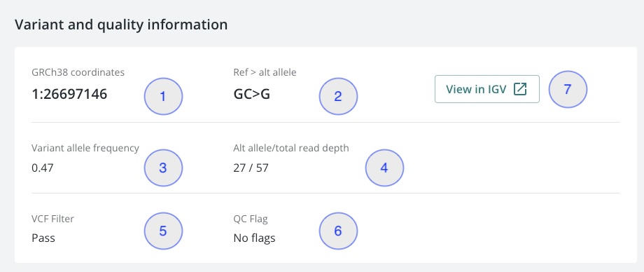Click annotation marker number 4

(384, 168)
